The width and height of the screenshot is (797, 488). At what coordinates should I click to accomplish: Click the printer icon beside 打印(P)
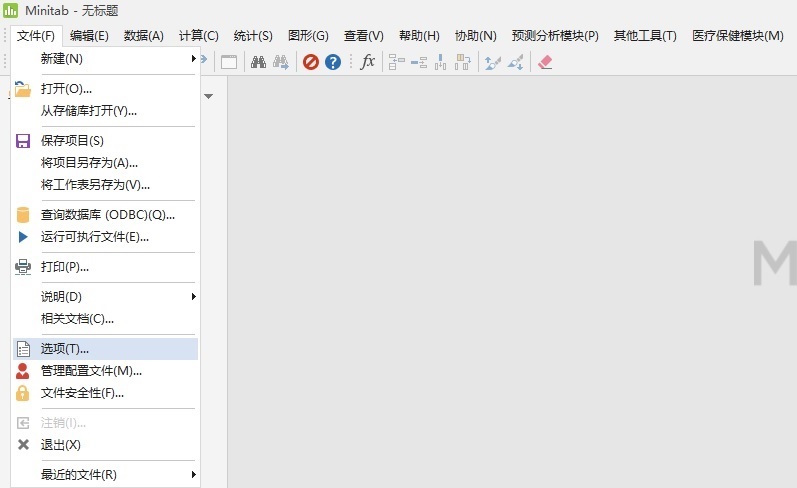[23, 267]
